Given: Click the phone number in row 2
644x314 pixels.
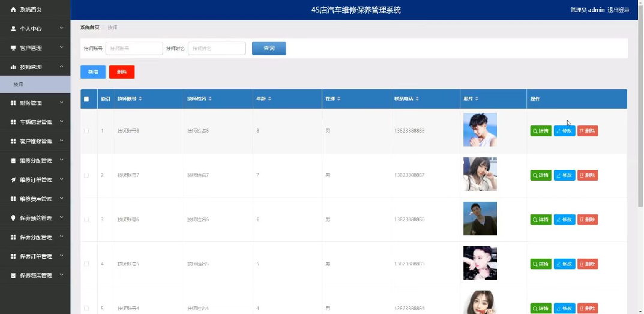Looking at the screenshot, I should 409,175.
